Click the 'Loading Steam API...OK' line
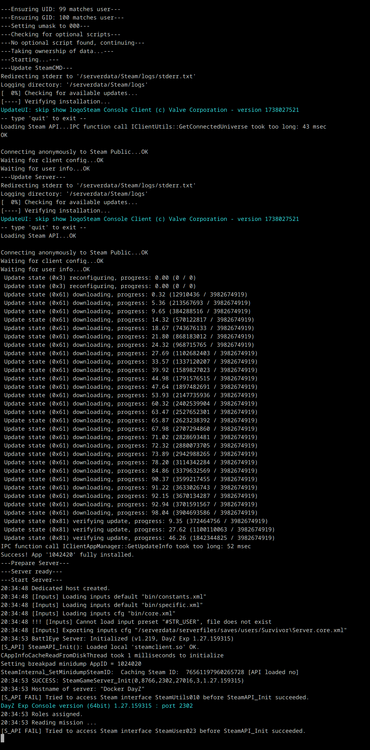 tap(38, 236)
